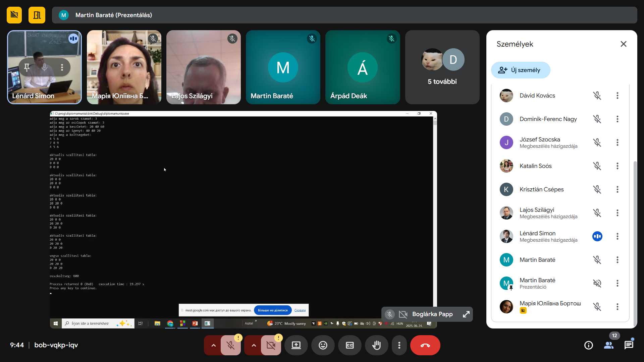Click the present screen icon
644x362 pixels.
(296, 345)
